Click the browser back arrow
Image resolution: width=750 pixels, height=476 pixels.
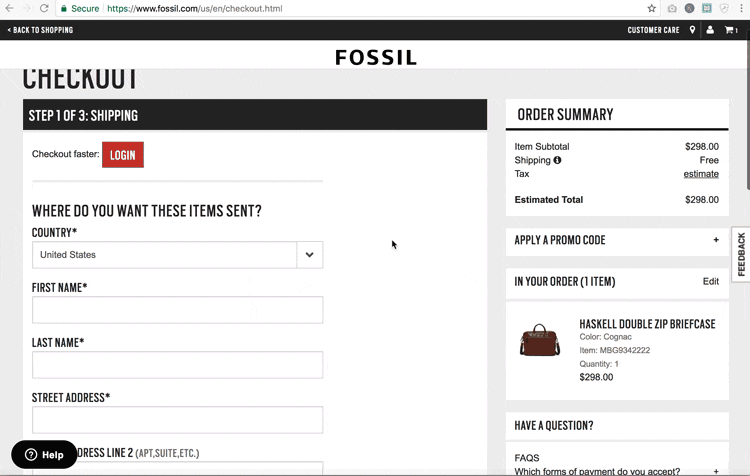[x=10, y=8]
